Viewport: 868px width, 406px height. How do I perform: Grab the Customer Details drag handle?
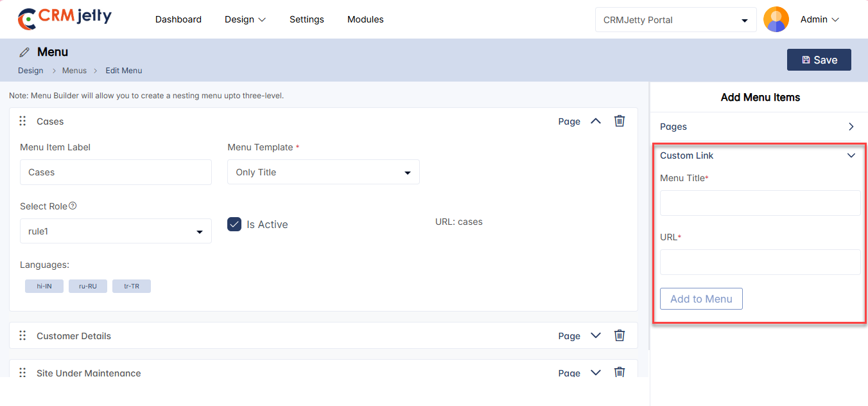point(22,335)
